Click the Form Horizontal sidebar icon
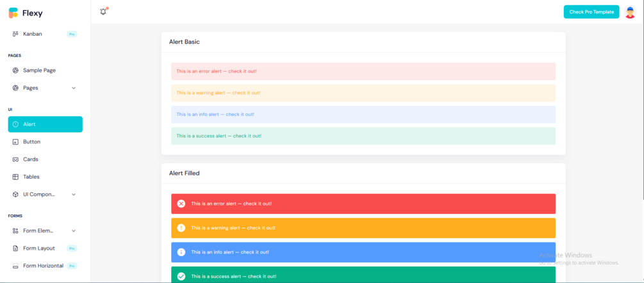The width and height of the screenshot is (644, 283). coord(15,266)
